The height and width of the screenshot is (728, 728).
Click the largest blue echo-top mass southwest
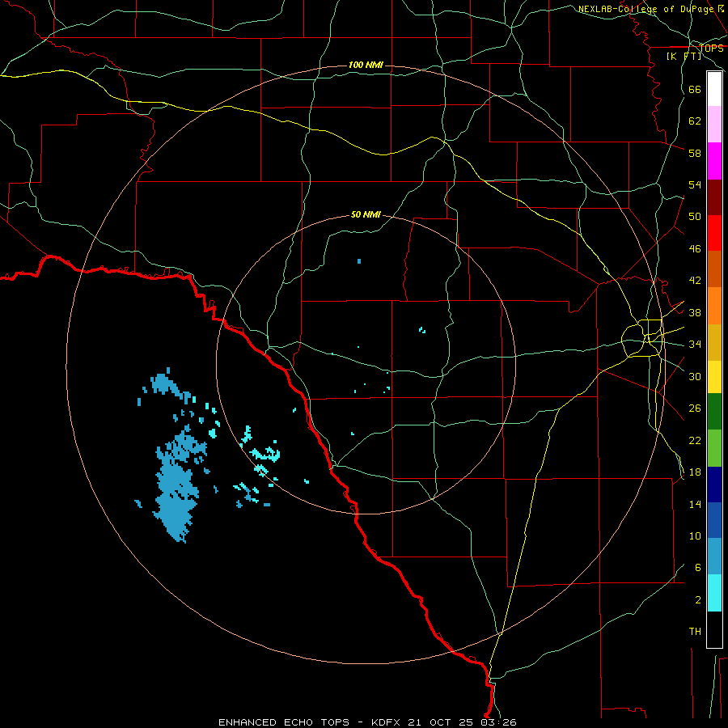(176, 488)
